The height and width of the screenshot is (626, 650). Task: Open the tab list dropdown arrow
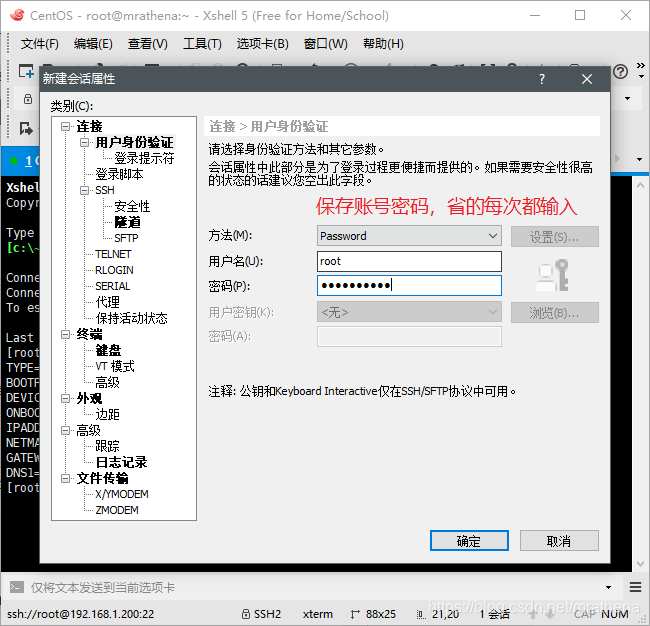pos(639,159)
